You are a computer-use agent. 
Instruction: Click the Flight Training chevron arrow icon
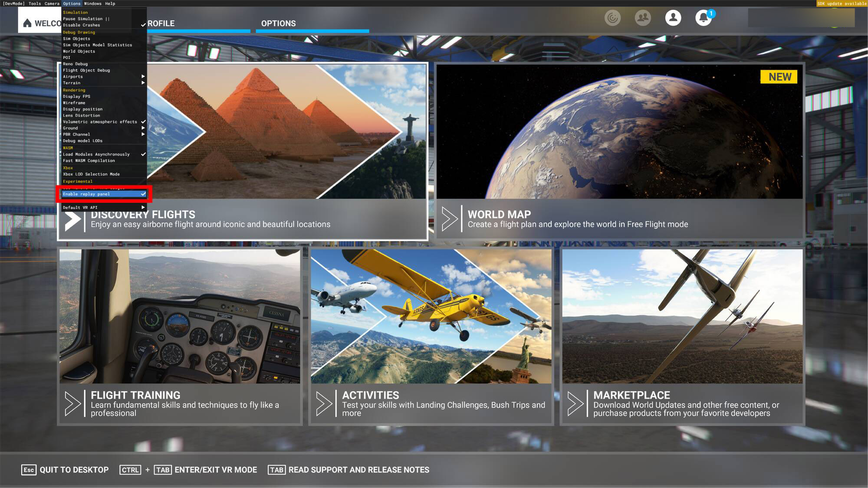click(72, 403)
